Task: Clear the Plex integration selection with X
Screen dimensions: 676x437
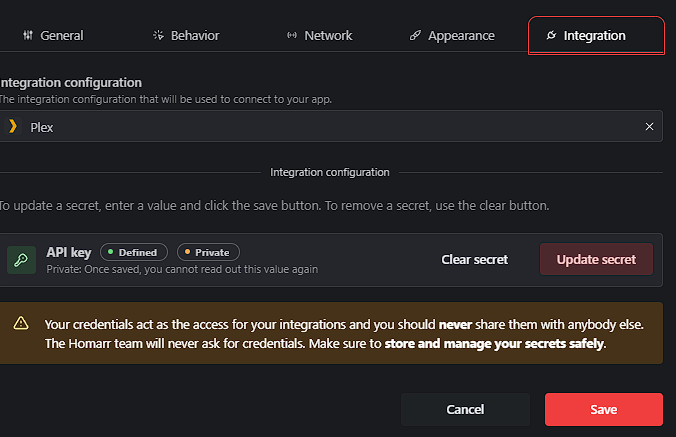Action: (649, 126)
